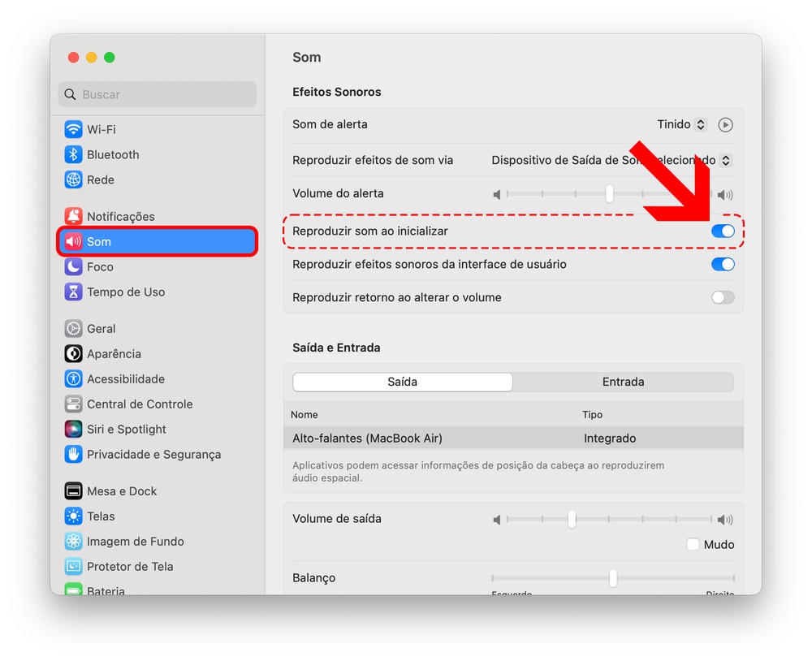Screen dimensions: 812x661
Task: Open Imagem de Fundo flower icon
Action: coord(73,542)
